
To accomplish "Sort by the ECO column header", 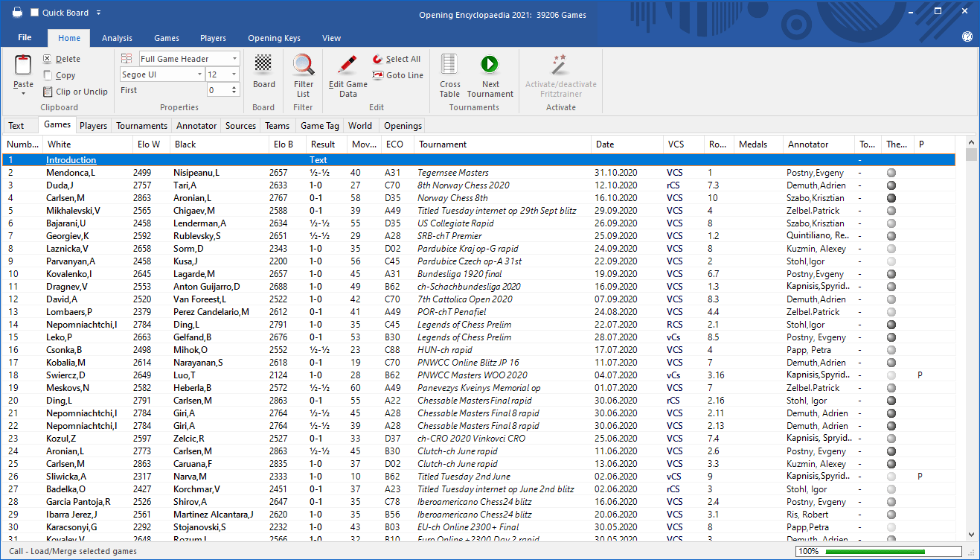I will pyautogui.click(x=398, y=144).
